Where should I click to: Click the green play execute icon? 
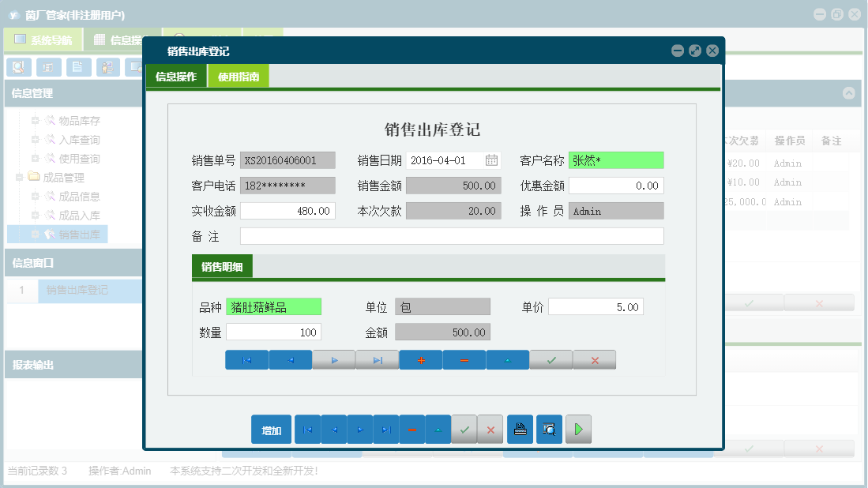click(x=578, y=429)
